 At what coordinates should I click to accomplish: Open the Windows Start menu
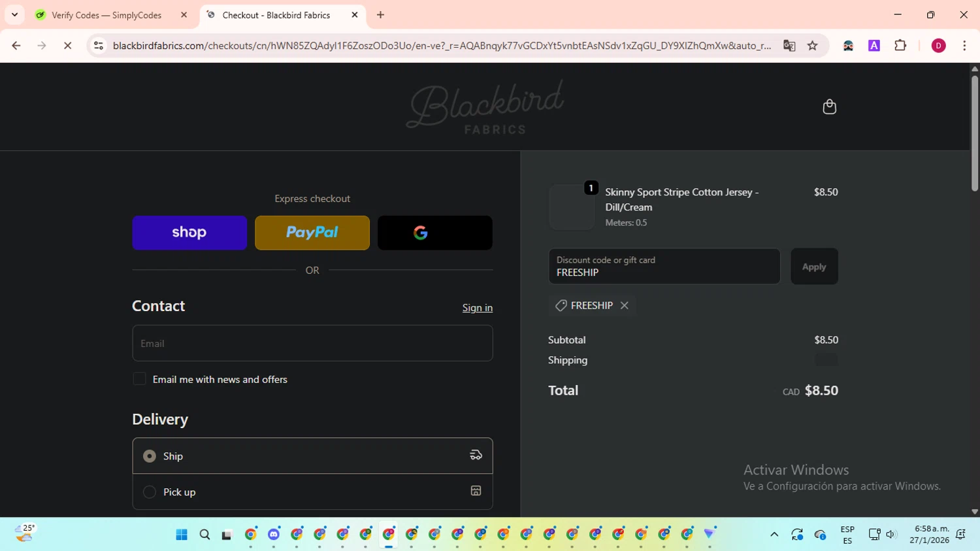coord(182,534)
